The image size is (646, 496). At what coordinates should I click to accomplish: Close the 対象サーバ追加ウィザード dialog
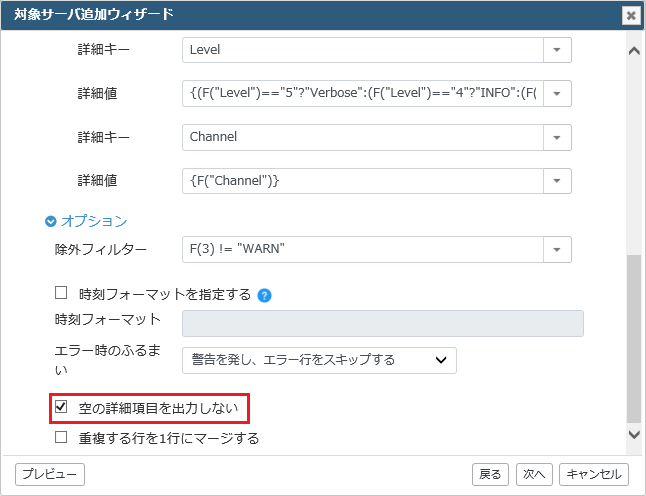tap(631, 16)
